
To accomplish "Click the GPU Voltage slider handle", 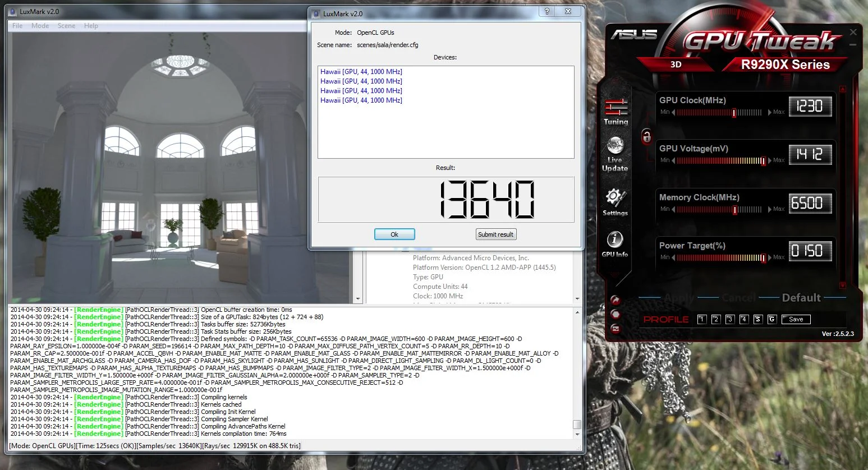I will (x=763, y=161).
